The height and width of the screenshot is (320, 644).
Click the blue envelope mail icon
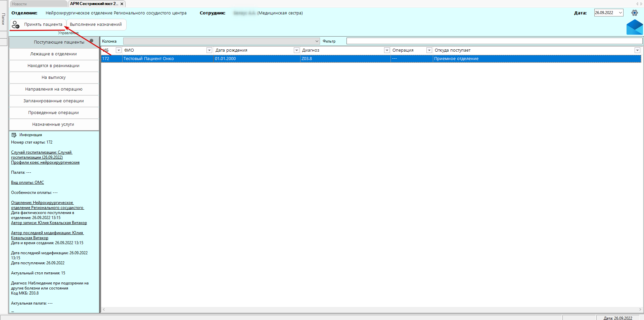pyautogui.click(x=635, y=27)
